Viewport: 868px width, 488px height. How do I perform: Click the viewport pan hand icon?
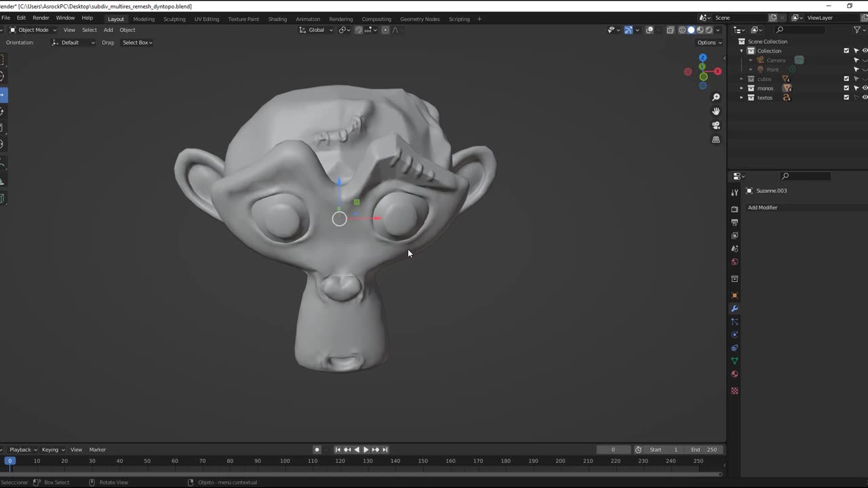coord(715,111)
